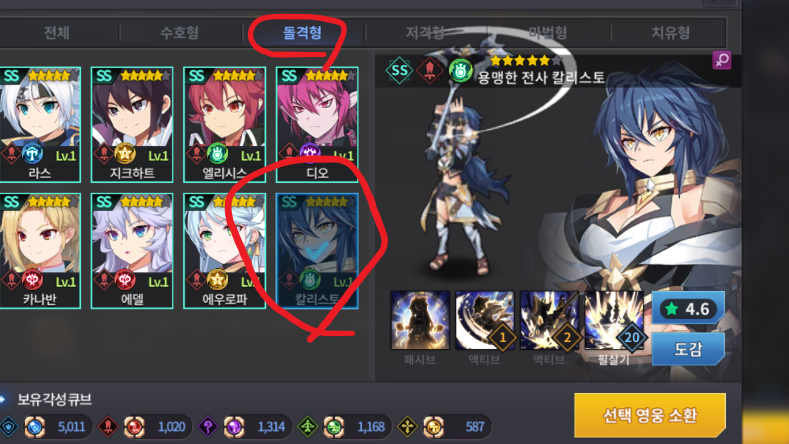This screenshot has height=444, width=789.
Task: Select the 디오 hero card
Action: pyautogui.click(x=317, y=124)
